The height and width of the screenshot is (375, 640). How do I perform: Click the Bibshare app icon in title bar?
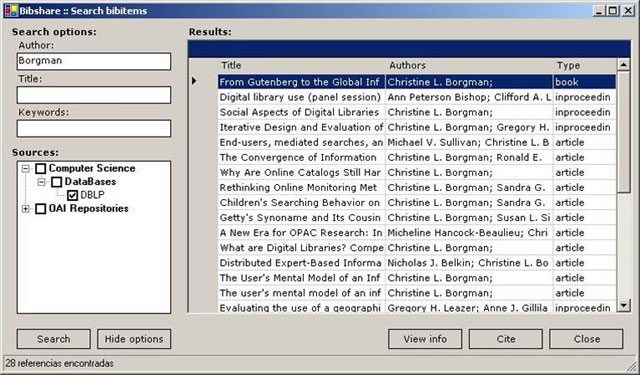(11, 11)
